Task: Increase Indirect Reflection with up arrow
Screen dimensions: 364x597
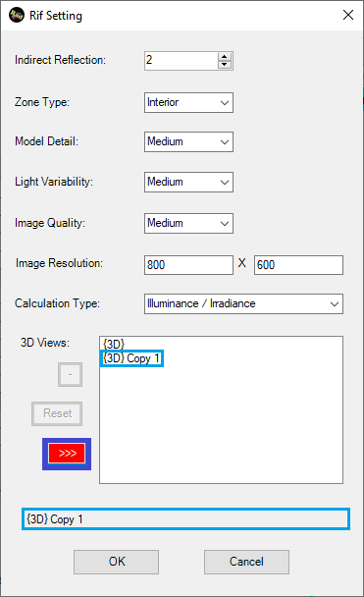Action: coord(225,57)
